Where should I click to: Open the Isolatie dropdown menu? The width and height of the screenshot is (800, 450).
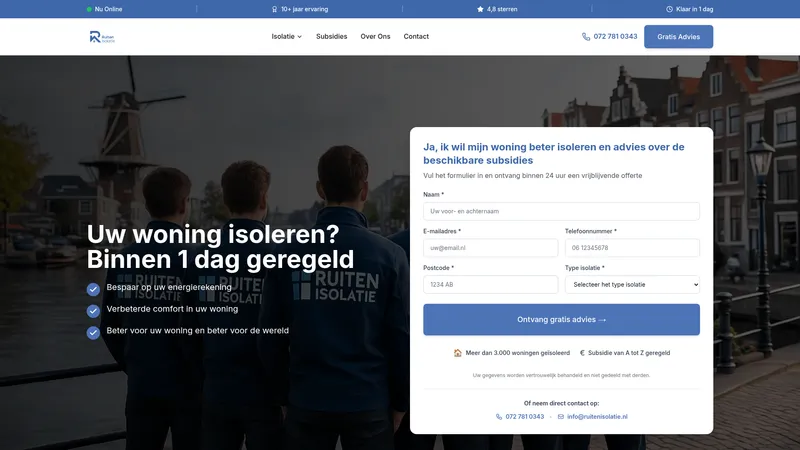click(286, 37)
